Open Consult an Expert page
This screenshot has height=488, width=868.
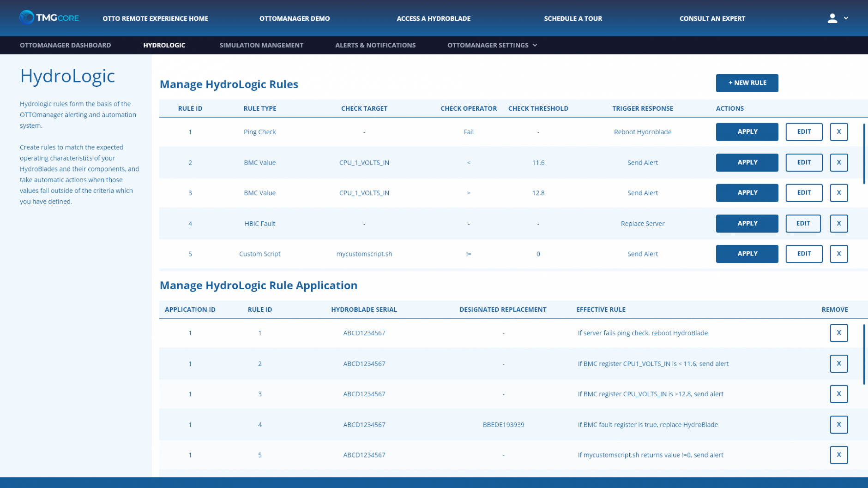point(712,18)
